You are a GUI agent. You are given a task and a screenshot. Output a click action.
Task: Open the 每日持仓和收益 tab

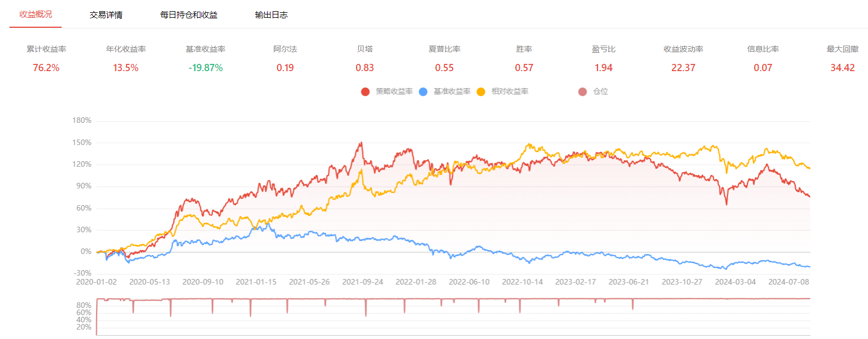pyautogui.click(x=189, y=15)
